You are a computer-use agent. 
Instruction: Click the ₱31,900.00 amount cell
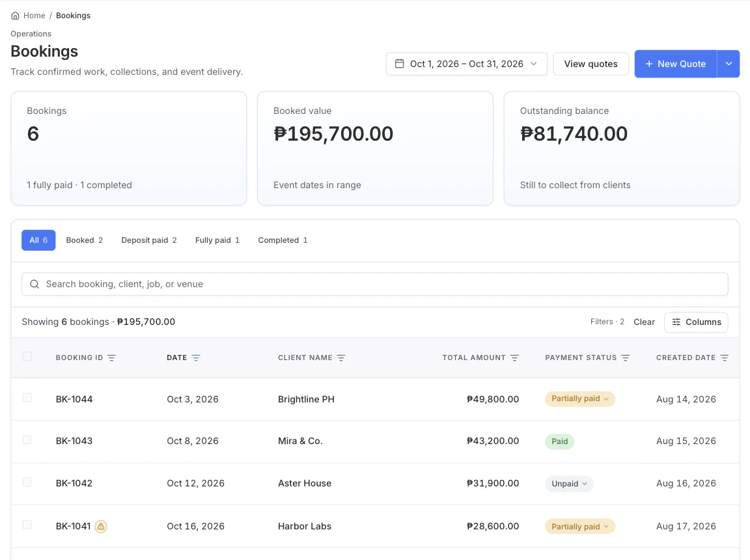point(493,483)
